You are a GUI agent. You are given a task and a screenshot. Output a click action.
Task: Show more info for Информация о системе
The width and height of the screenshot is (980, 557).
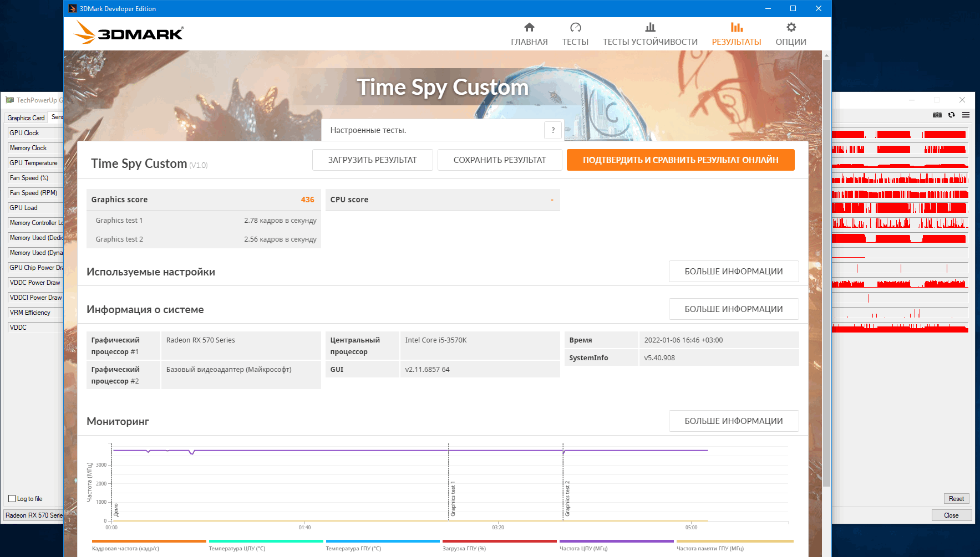pyautogui.click(x=734, y=309)
